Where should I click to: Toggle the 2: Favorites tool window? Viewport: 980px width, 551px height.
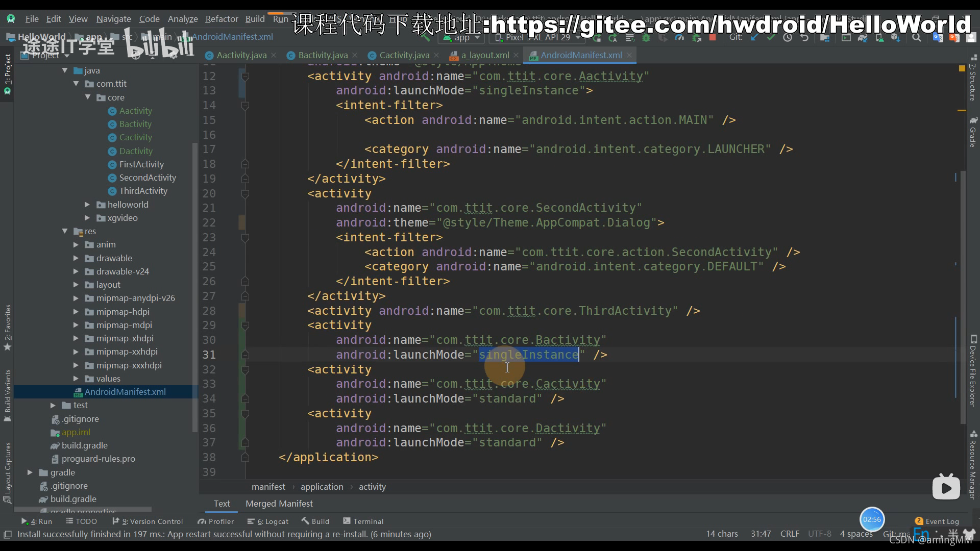[x=7, y=328]
